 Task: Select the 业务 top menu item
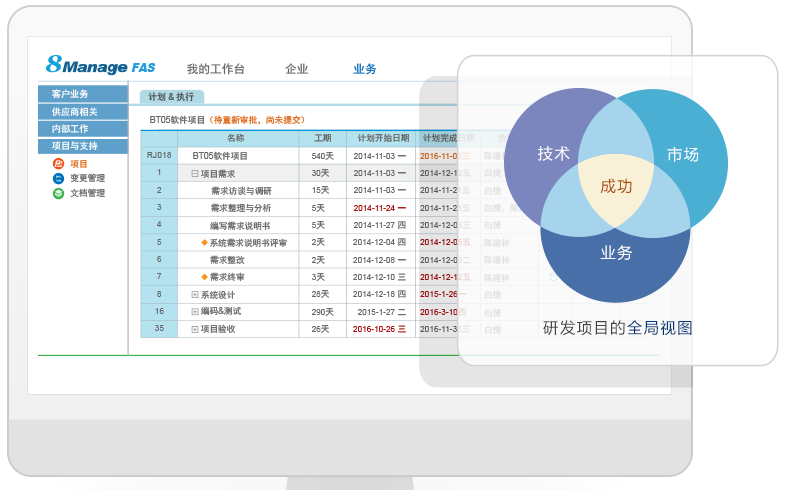364,69
